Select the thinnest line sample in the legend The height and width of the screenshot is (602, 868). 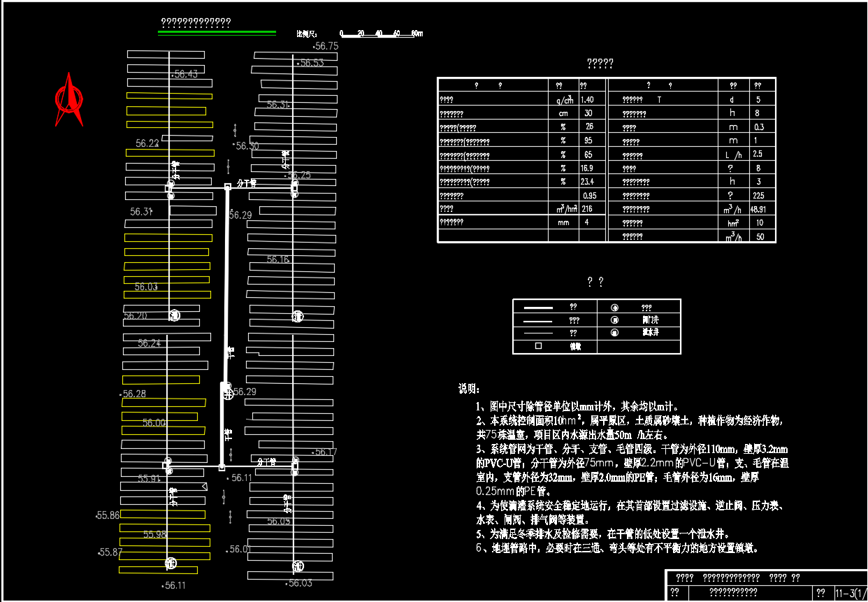pos(538,333)
